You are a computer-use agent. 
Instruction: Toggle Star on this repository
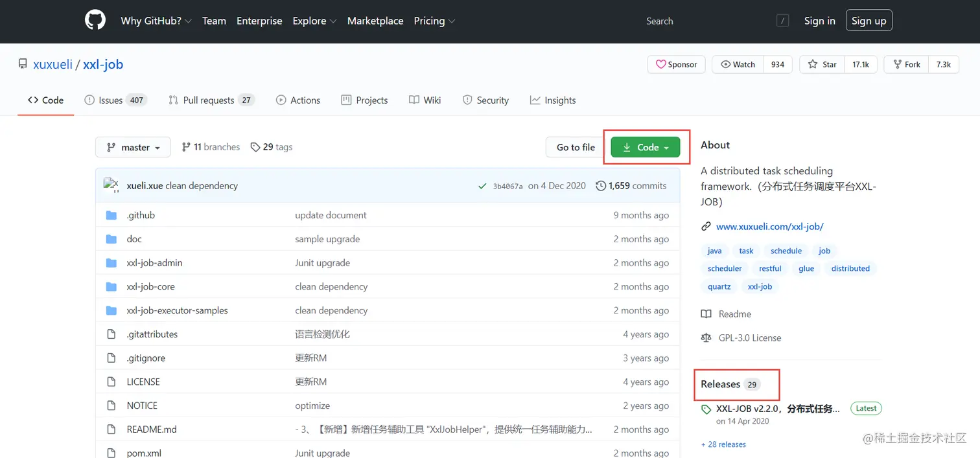click(822, 64)
